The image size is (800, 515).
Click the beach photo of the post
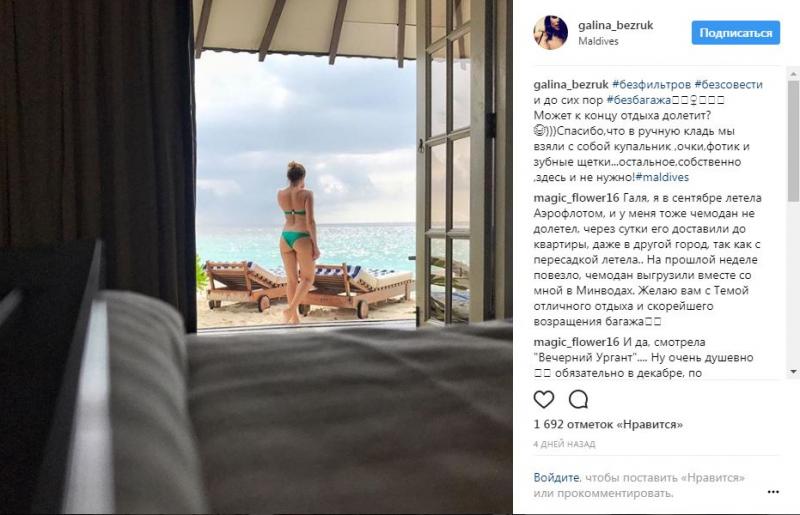click(x=256, y=257)
